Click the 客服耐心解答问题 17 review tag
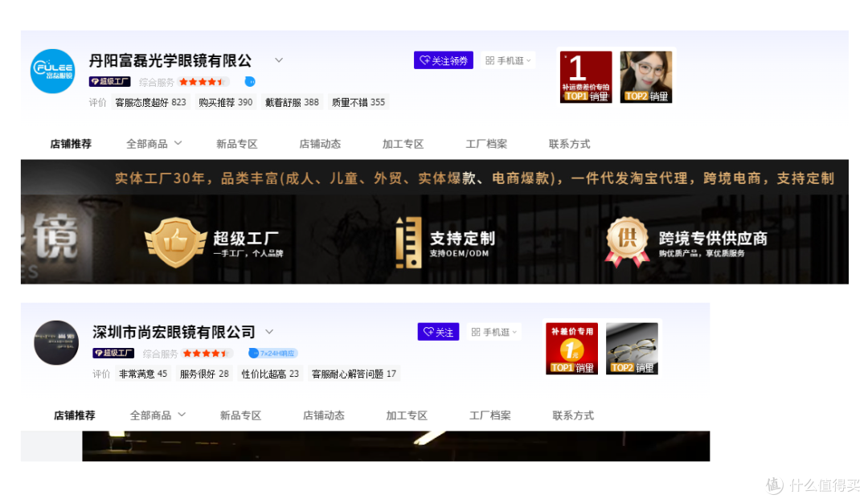Viewport: 868px width, 503px height. [x=354, y=374]
